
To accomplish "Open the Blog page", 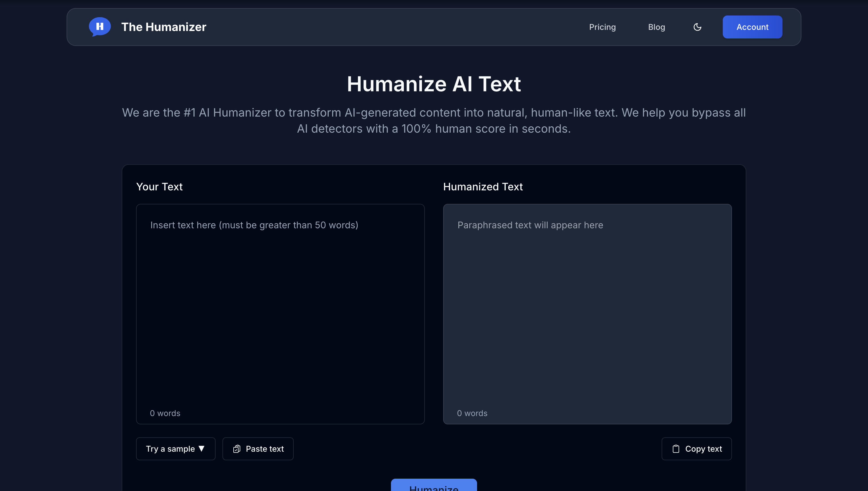I will [656, 27].
